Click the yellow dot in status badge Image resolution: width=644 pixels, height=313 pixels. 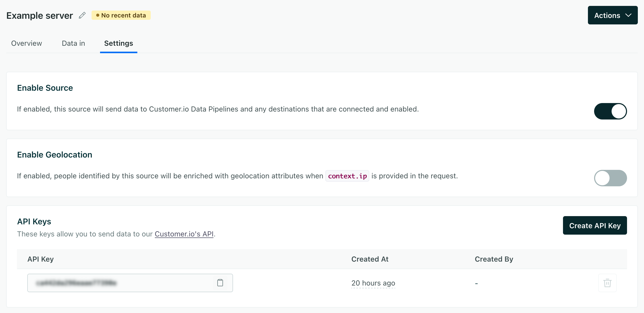point(98,15)
